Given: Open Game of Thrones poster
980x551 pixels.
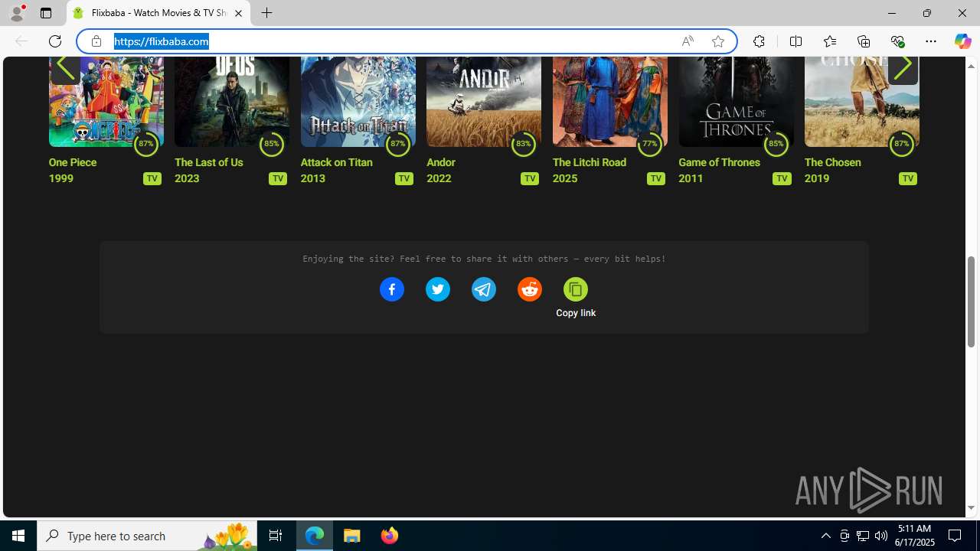Looking at the screenshot, I should (x=736, y=101).
